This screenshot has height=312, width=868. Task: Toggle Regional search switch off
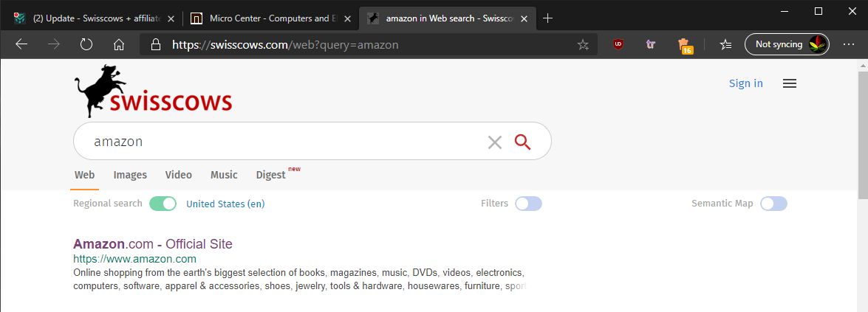pyautogui.click(x=163, y=204)
